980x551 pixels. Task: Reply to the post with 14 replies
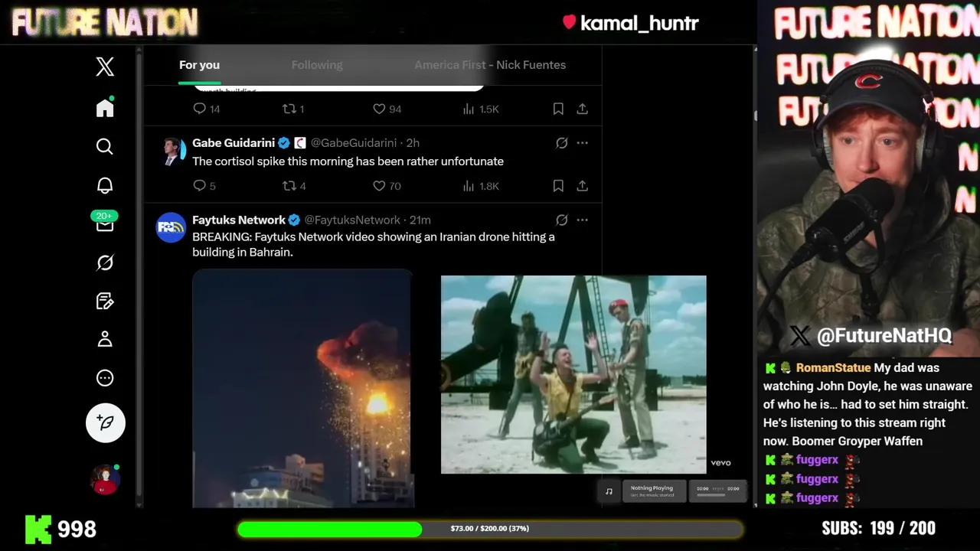pyautogui.click(x=207, y=109)
